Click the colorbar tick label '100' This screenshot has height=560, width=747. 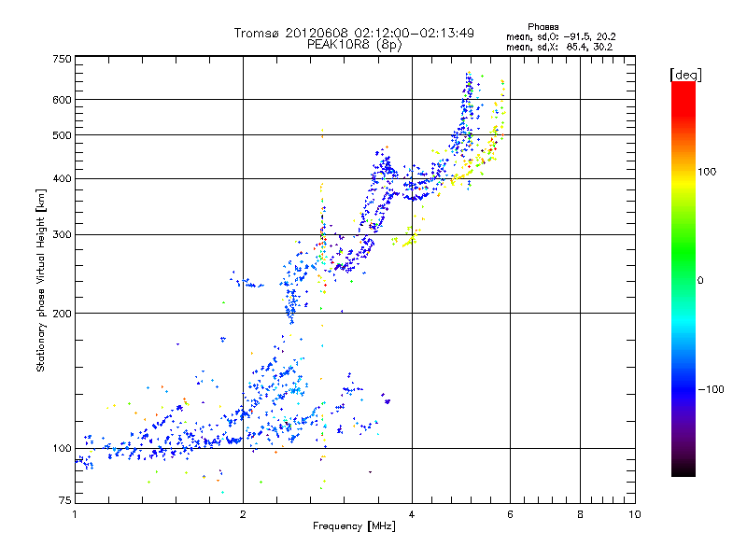(707, 172)
